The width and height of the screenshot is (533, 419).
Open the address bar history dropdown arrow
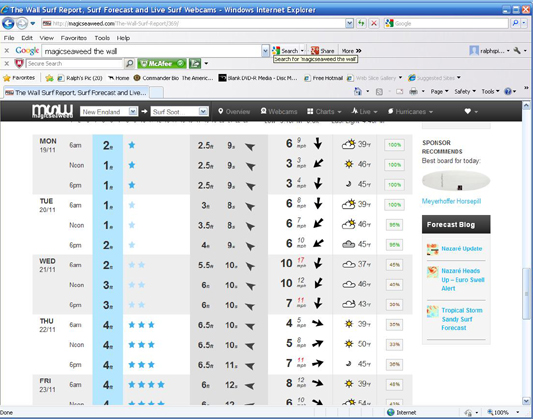tap(349, 23)
